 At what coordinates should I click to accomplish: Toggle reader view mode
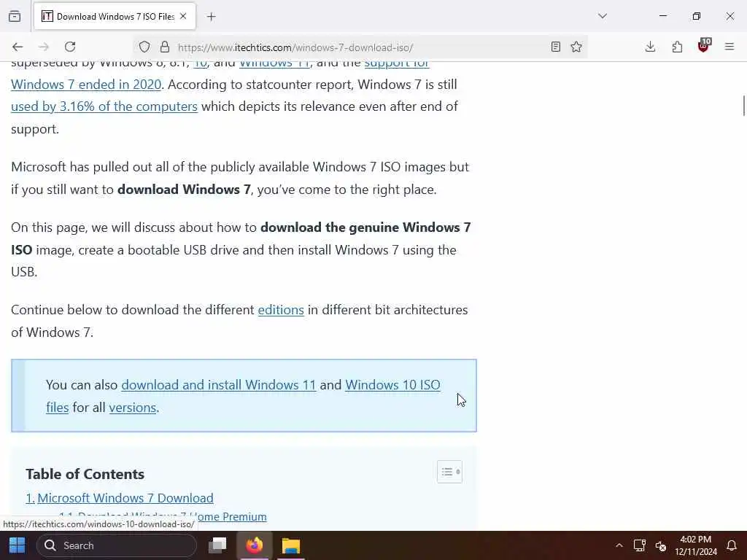coord(555,47)
